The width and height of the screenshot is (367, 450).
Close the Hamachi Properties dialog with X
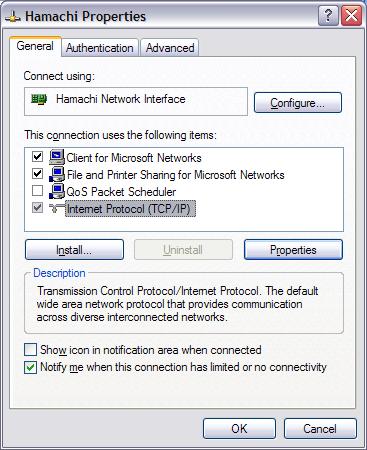[x=351, y=15]
